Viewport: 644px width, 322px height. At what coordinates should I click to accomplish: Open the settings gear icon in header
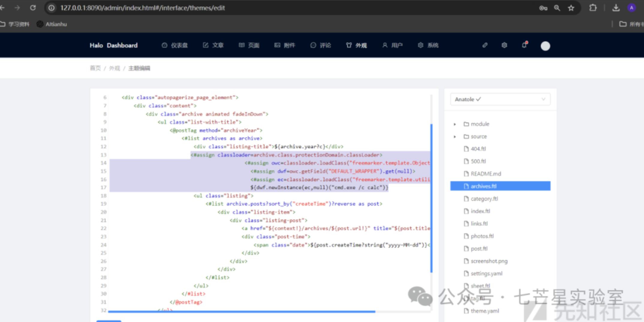(x=504, y=45)
